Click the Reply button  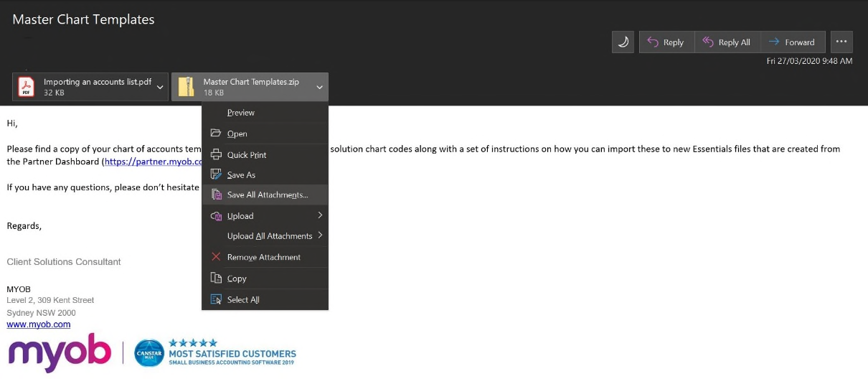pyautogui.click(x=666, y=42)
